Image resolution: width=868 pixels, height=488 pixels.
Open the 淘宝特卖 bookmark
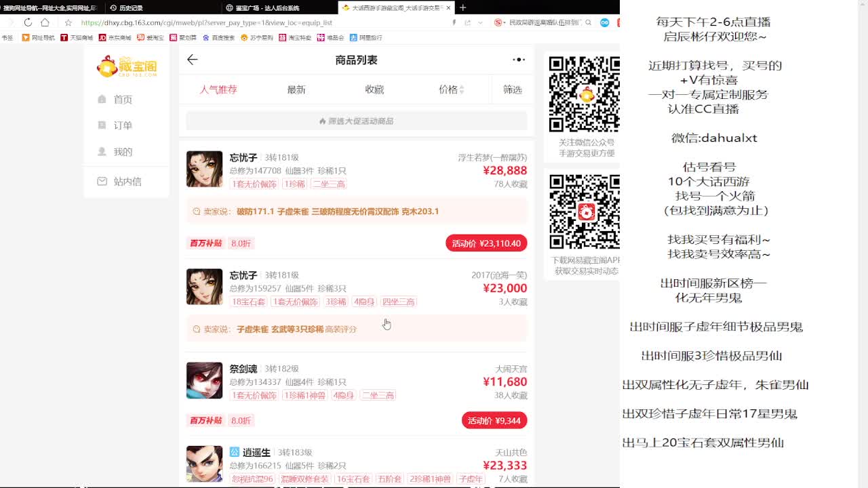296,38
